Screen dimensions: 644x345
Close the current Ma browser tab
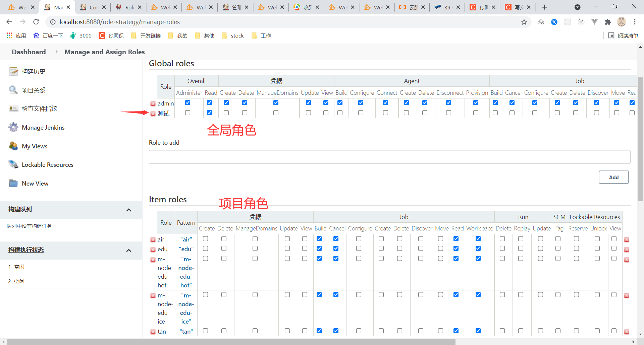[x=68, y=7]
